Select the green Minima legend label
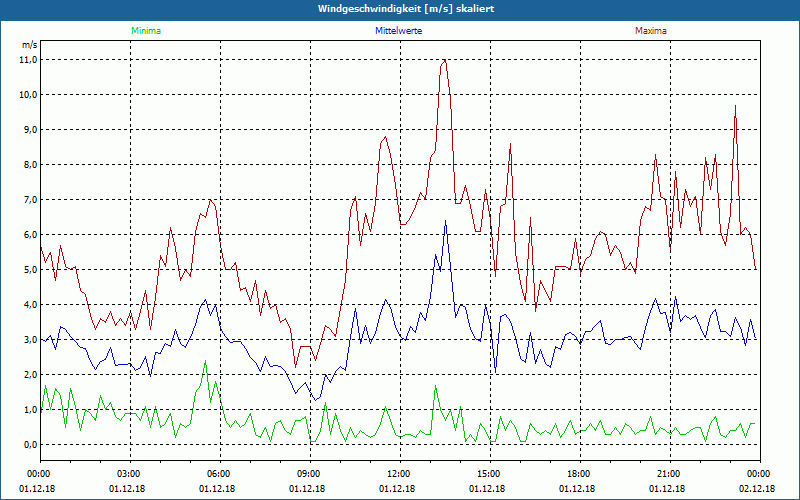 point(146,31)
